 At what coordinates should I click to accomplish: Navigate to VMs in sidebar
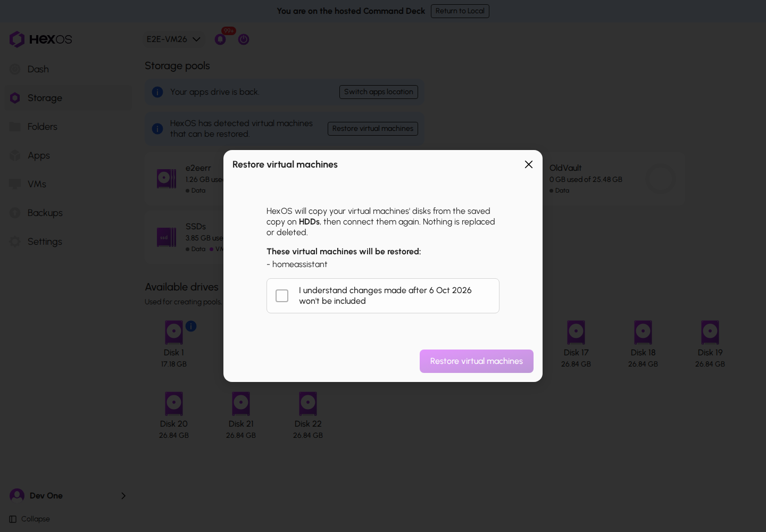pos(68,184)
